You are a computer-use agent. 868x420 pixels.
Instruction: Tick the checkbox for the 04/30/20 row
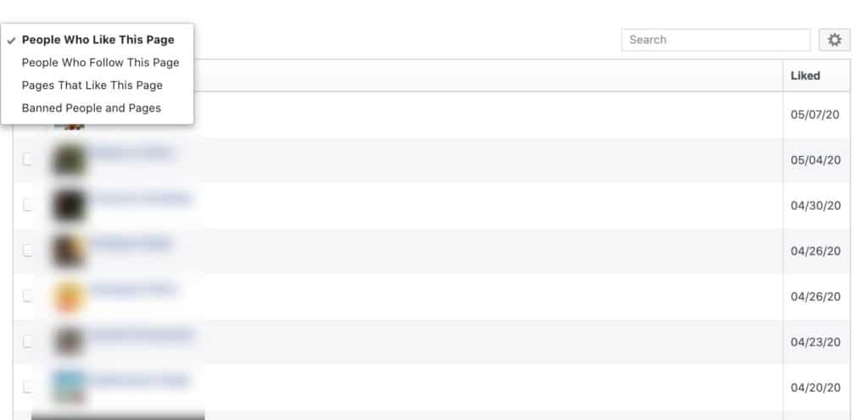click(x=27, y=205)
